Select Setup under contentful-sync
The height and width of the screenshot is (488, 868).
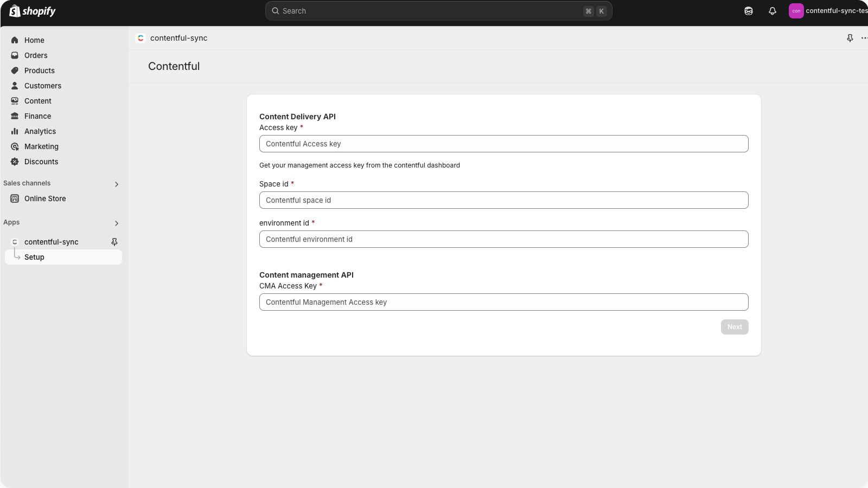pyautogui.click(x=34, y=256)
